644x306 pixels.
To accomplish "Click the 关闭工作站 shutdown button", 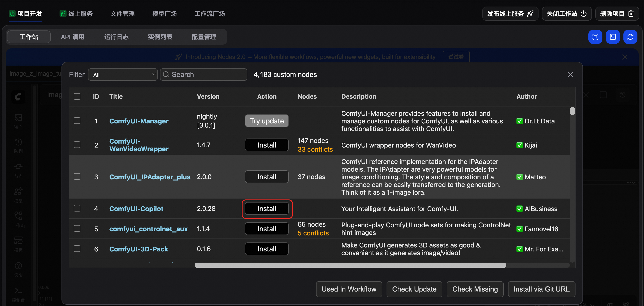I will pos(567,14).
